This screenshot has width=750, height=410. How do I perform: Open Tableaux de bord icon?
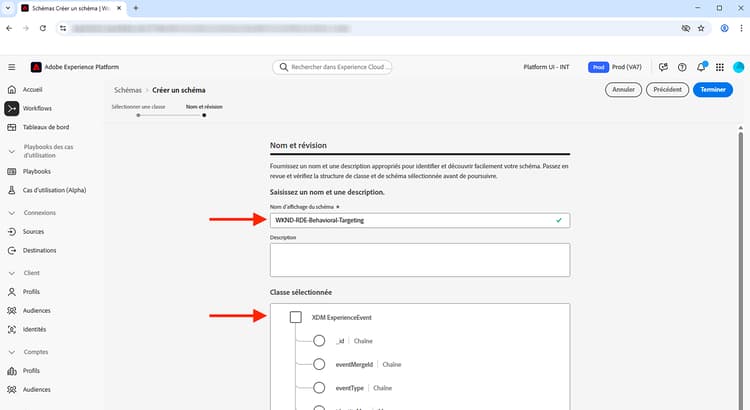coord(12,127)
